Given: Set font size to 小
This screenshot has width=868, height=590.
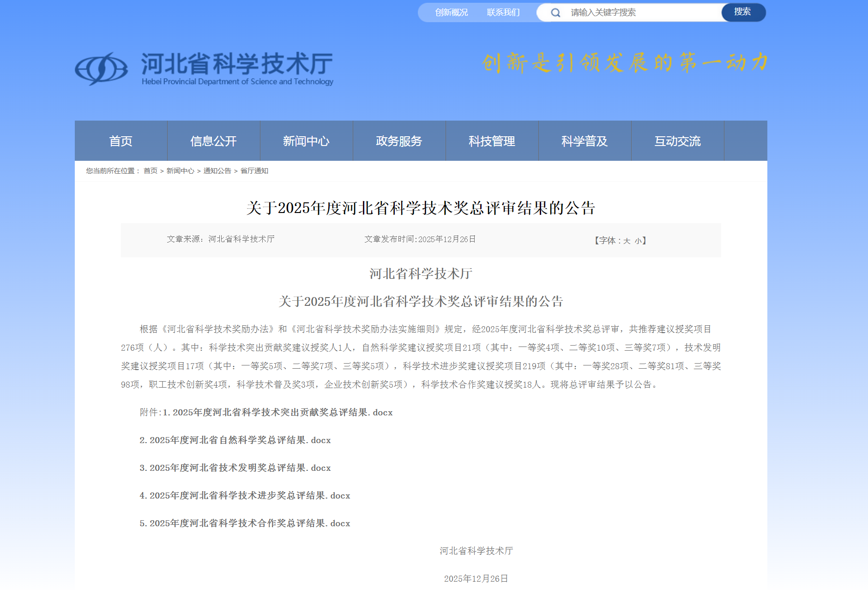Looking at the screenshot, I should pos(638,241).
